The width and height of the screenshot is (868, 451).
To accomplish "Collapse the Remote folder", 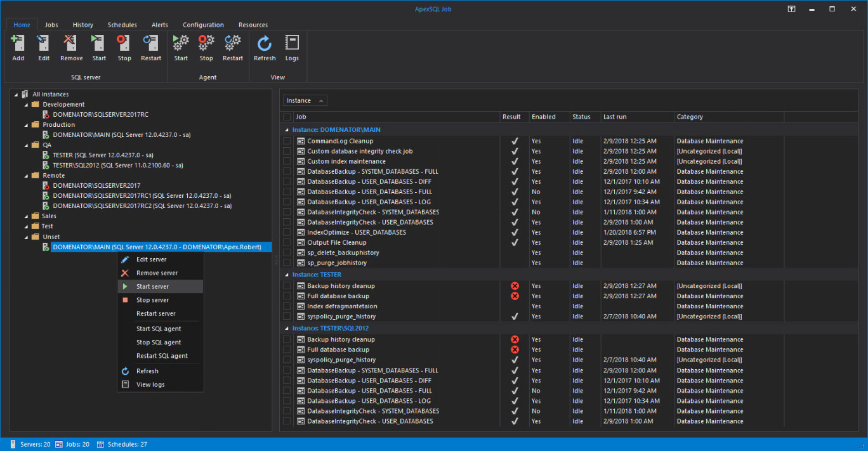I will tap(25, 176).
